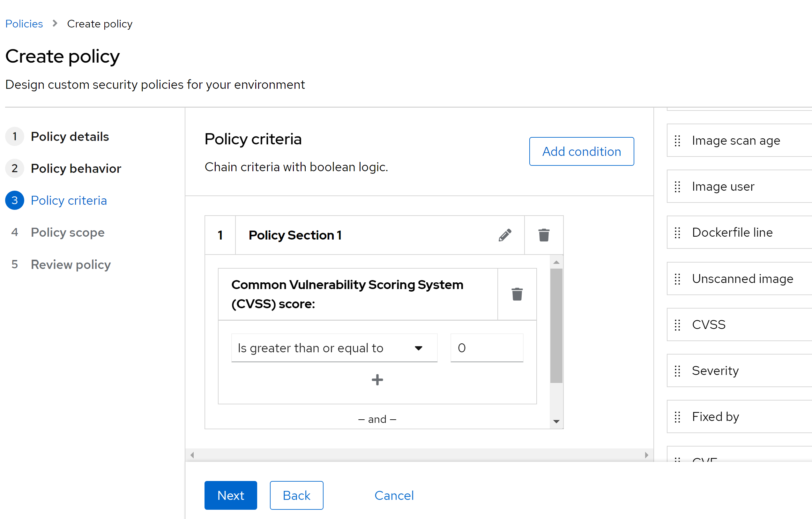Click the pencil icon to edit Policy Section 1
The width and height of the screenshot is (812, 519).
coord(505,235)
